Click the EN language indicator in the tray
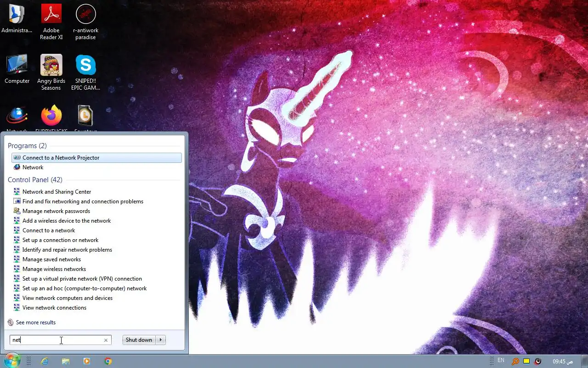 click(501, 360)
